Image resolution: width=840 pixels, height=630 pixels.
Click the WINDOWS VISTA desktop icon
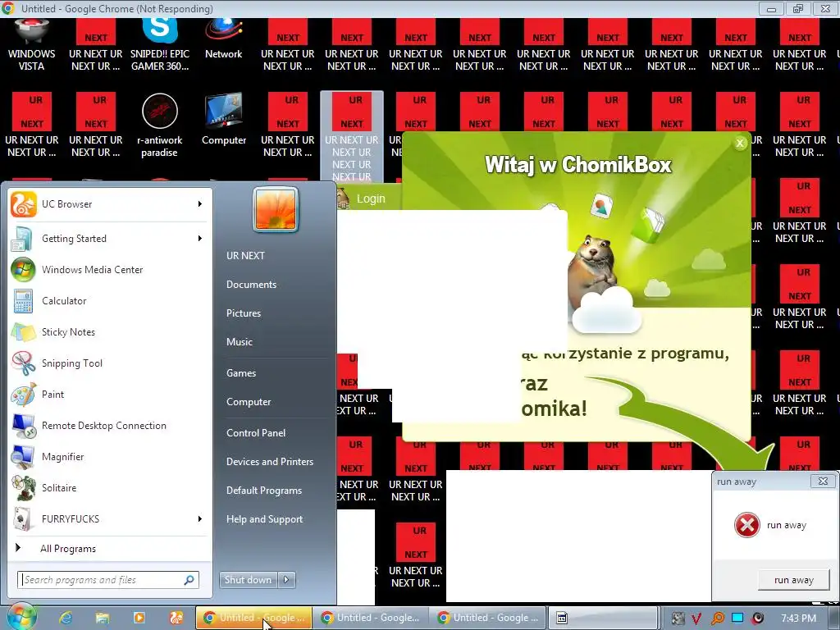pos(32,46)
